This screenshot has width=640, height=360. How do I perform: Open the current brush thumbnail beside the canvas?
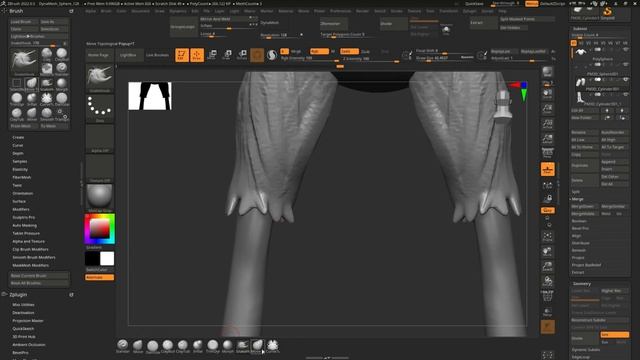click(100, 78)
